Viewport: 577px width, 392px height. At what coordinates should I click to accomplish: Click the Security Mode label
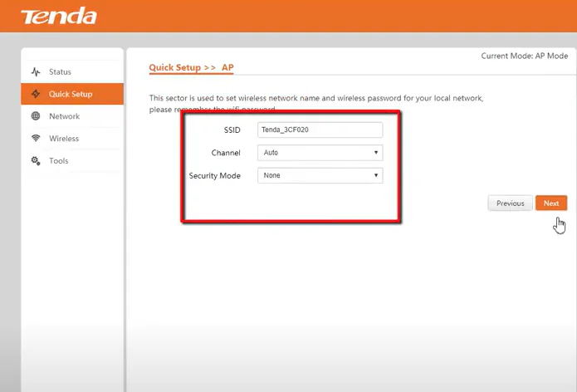tap(214, 175)
